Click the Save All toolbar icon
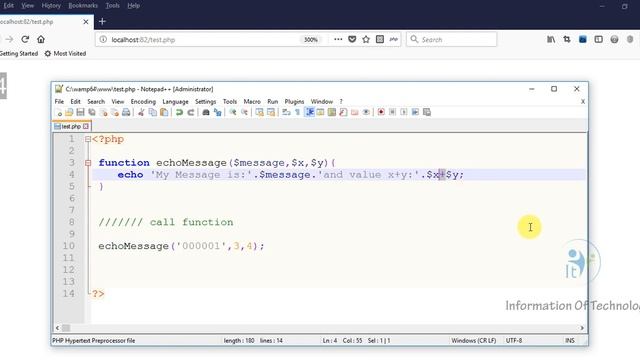Viewport: 640px width, 360px height. click(92, 112)
